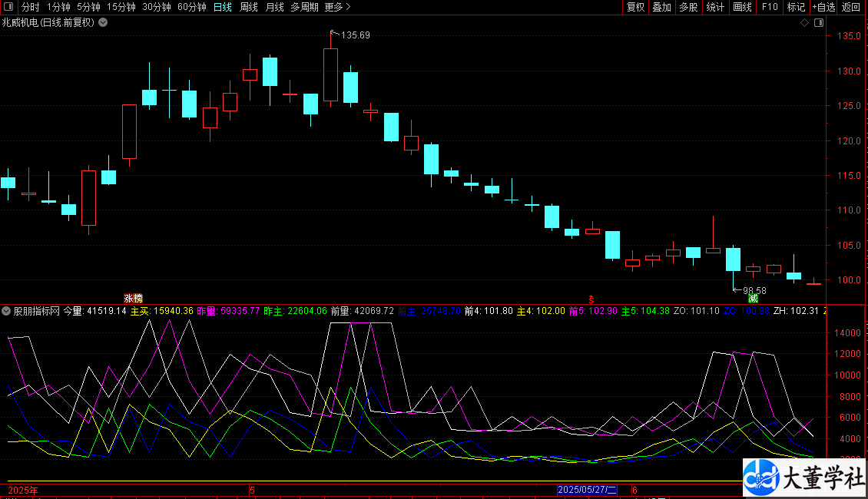Click the 2025/05/27 date marker on the timeline

point(587,489)
